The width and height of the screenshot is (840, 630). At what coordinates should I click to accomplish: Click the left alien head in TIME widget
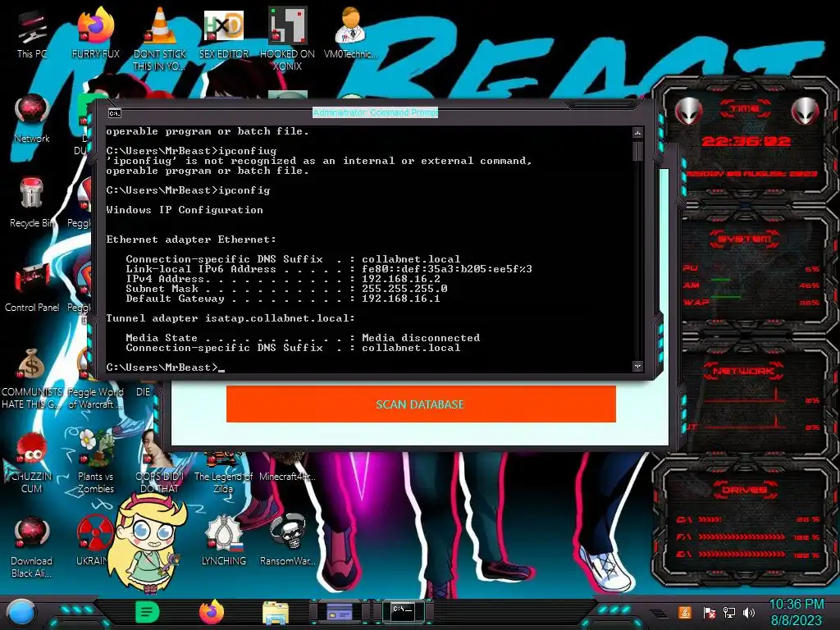(x=688, y=112)
